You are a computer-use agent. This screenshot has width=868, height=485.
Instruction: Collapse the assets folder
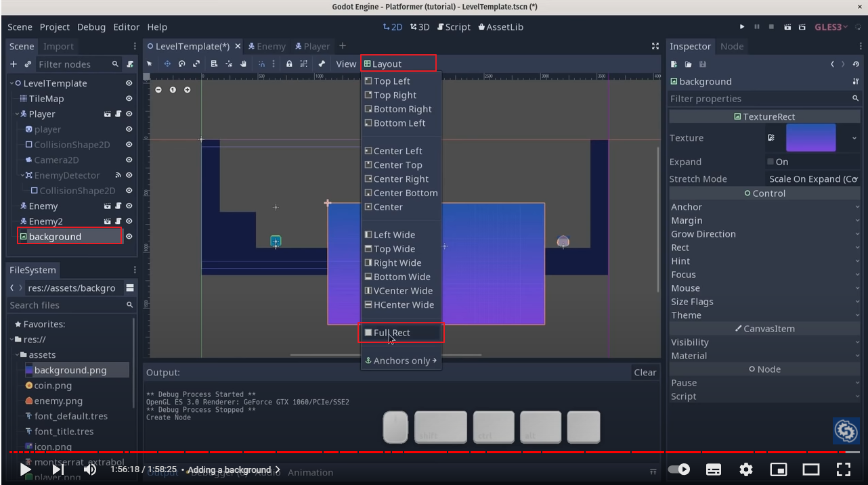(x=16, y=355)
